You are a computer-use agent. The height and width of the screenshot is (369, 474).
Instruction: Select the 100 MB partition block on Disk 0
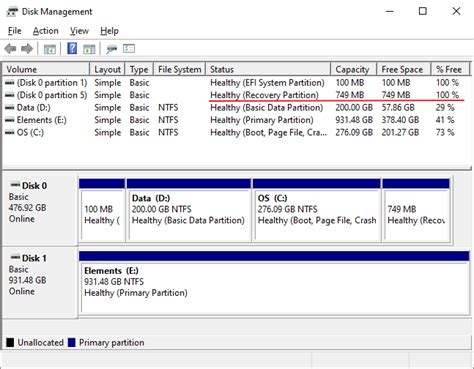[102, 210]
